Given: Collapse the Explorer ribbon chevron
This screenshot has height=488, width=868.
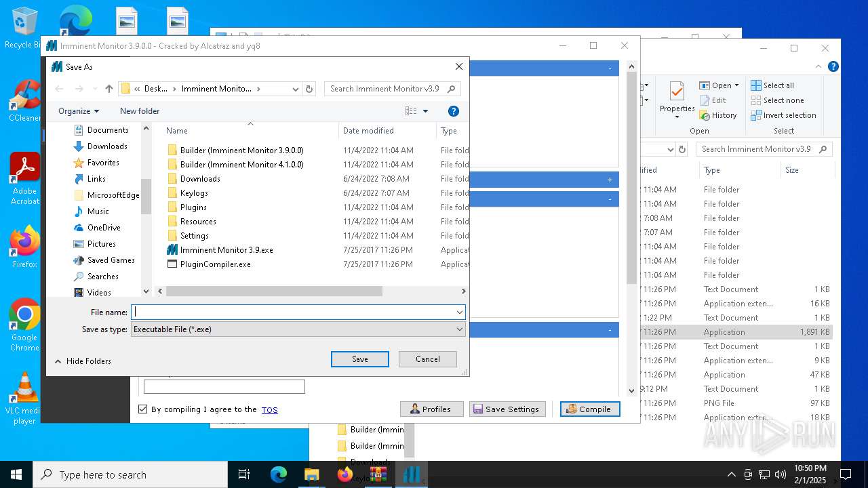Looking at the screenshot, I should click(x=820, y=66).
